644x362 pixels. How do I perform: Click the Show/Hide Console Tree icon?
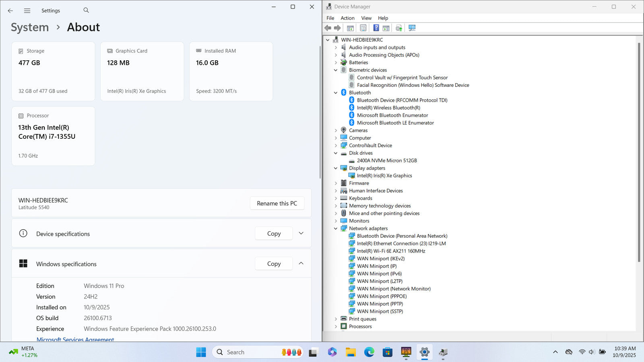pyautogui.click(x=350, y=28)
